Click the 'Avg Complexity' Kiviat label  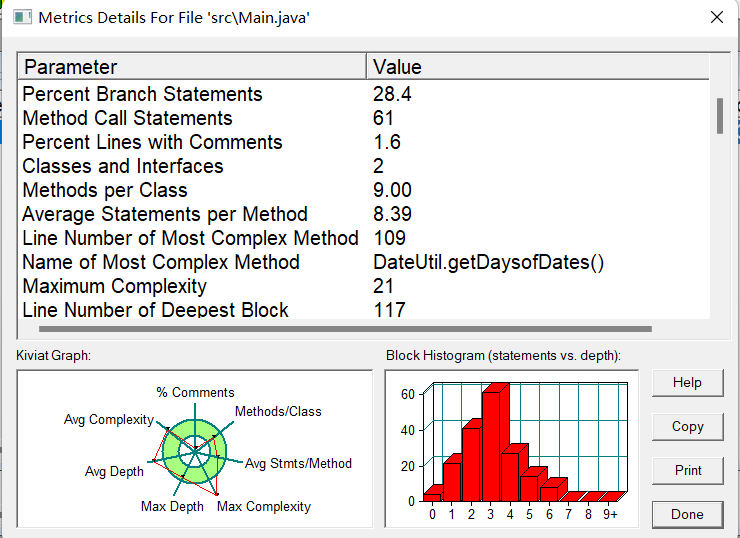click(x=109, y=420)
